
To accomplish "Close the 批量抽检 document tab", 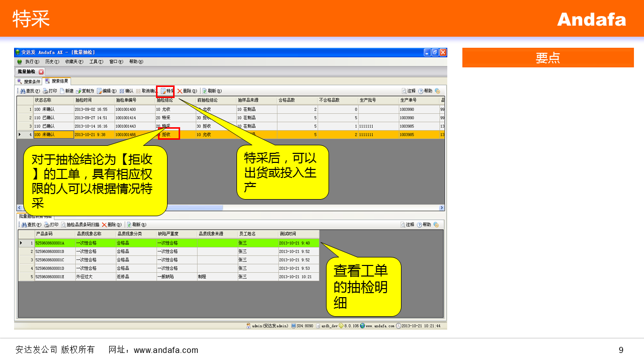I will (41, 72).
